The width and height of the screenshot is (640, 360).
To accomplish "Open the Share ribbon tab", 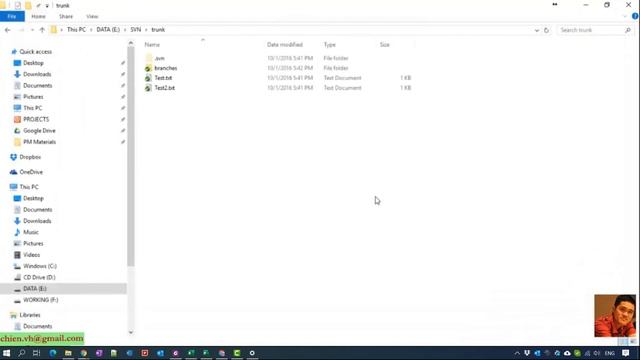I will point(66,16).
